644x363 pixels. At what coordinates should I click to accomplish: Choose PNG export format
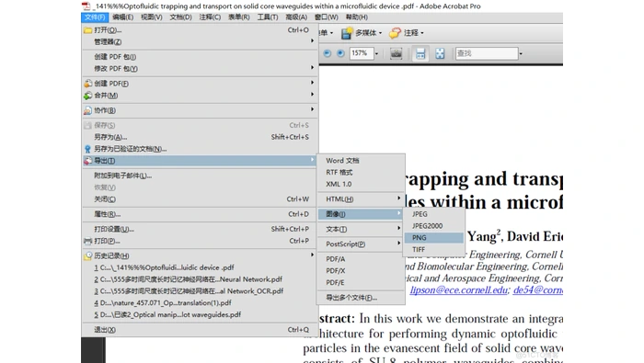tap(433, 237)
